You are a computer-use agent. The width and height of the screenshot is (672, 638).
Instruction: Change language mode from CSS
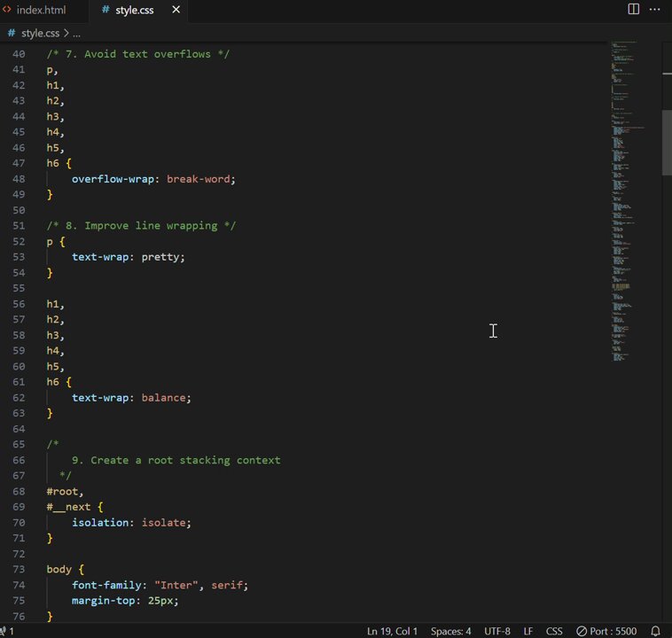click(554, 631)
